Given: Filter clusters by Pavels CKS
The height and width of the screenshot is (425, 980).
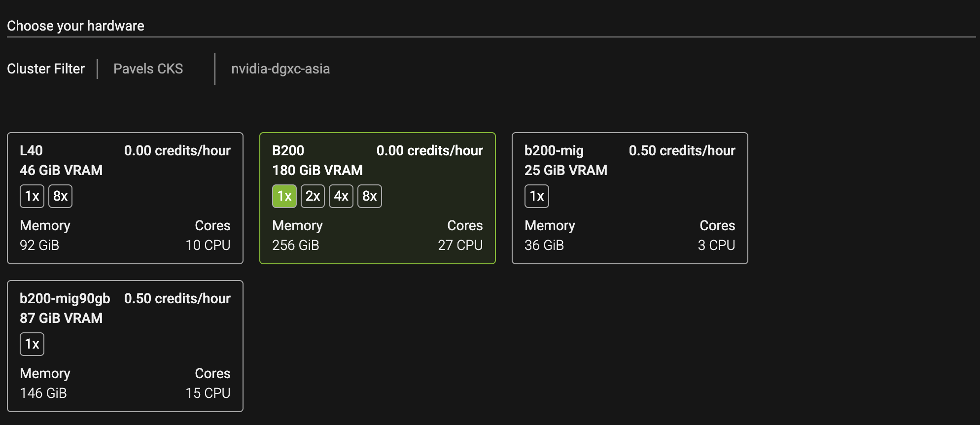Looking at the screenshot, I should point(148,69).
